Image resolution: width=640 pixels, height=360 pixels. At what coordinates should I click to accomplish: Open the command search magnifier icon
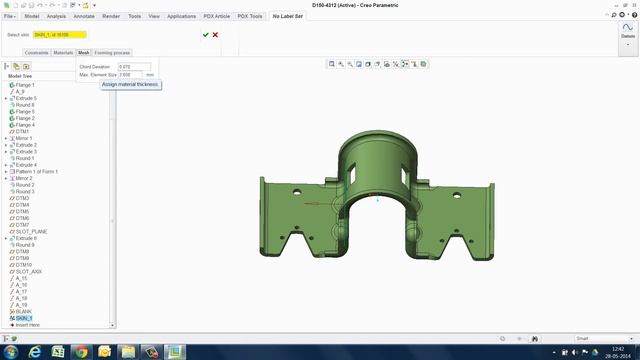(614, 15)
